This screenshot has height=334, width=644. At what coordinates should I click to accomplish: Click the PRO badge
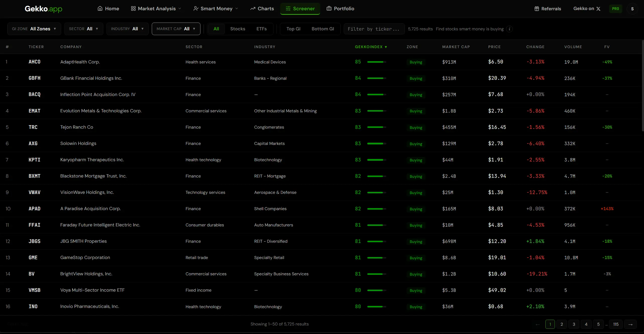(x=615, y=9)
